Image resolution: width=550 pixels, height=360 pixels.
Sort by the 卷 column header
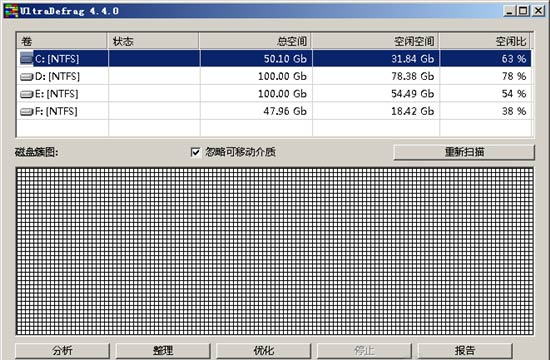[x=62, y=41]
